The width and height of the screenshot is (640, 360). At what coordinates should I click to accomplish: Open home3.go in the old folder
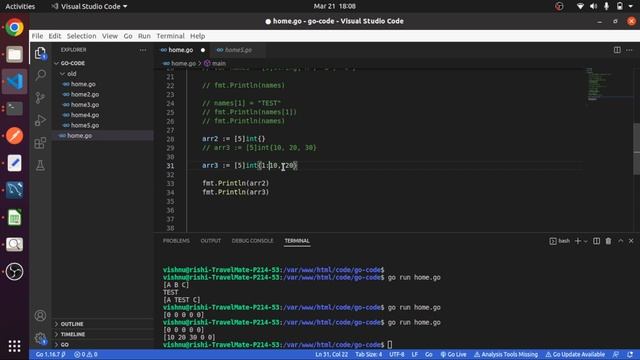84,105
